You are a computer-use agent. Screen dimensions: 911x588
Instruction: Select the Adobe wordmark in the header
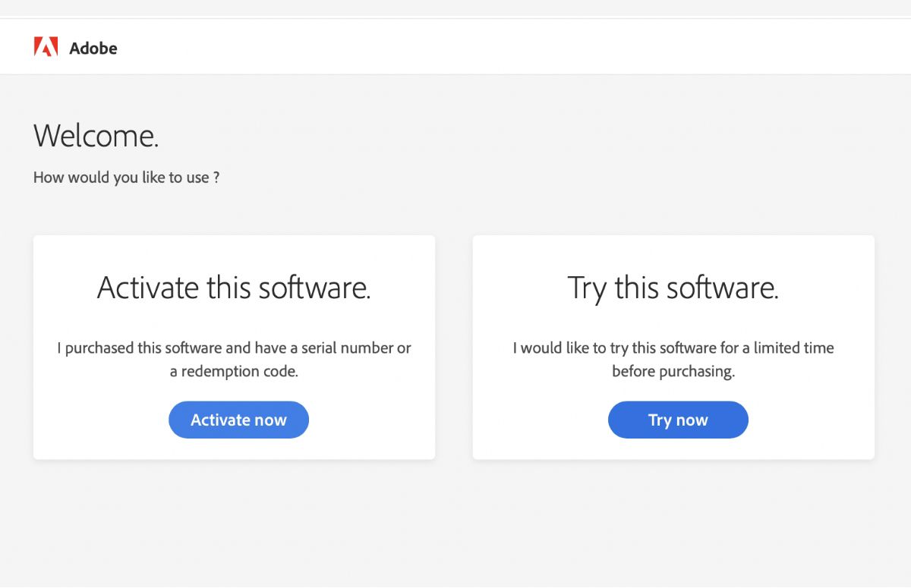tap(93, 49)
